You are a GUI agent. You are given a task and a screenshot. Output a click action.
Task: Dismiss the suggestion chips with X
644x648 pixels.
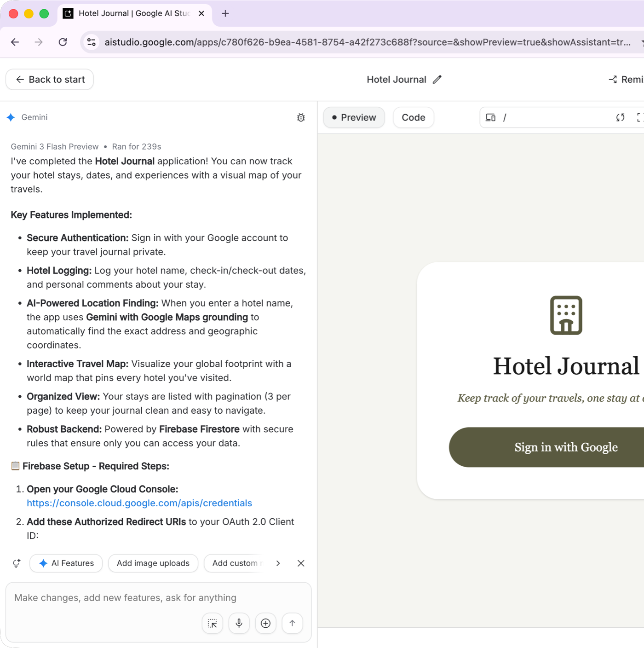[x=301, y=563]
